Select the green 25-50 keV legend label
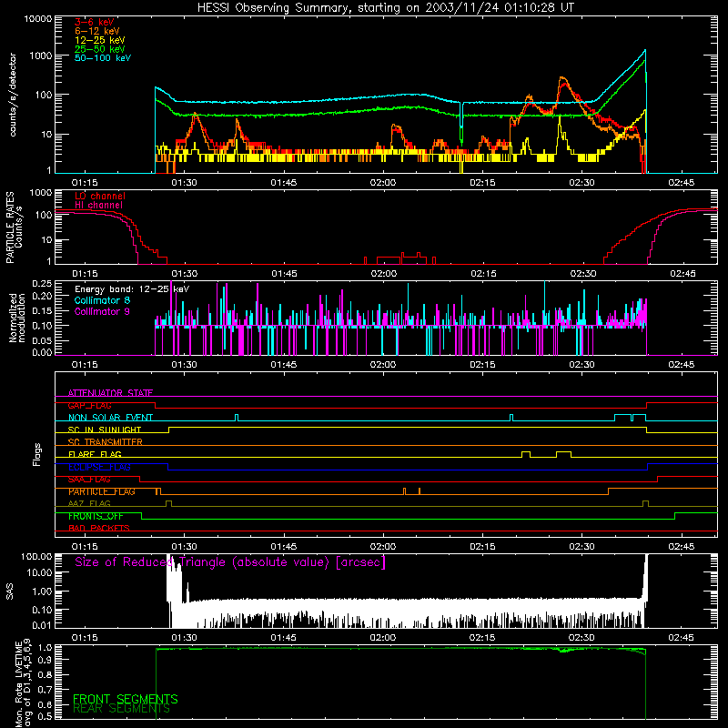This screenshot has width=728, height=728. click(100, 49)
